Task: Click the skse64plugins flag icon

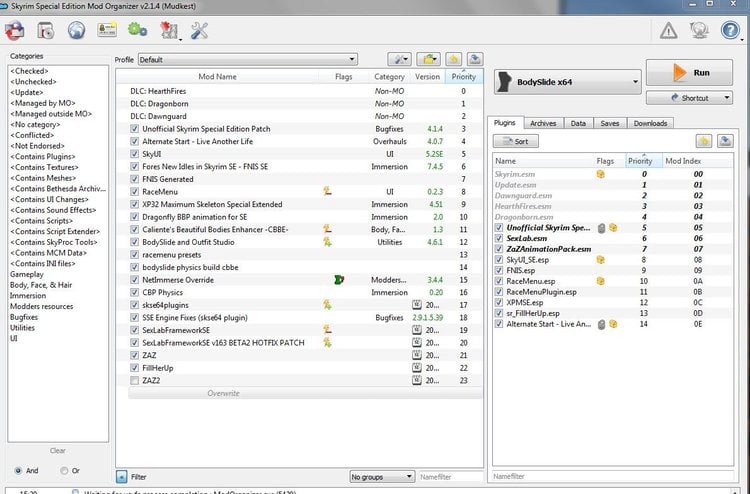Action: click(x=327, y=305)
